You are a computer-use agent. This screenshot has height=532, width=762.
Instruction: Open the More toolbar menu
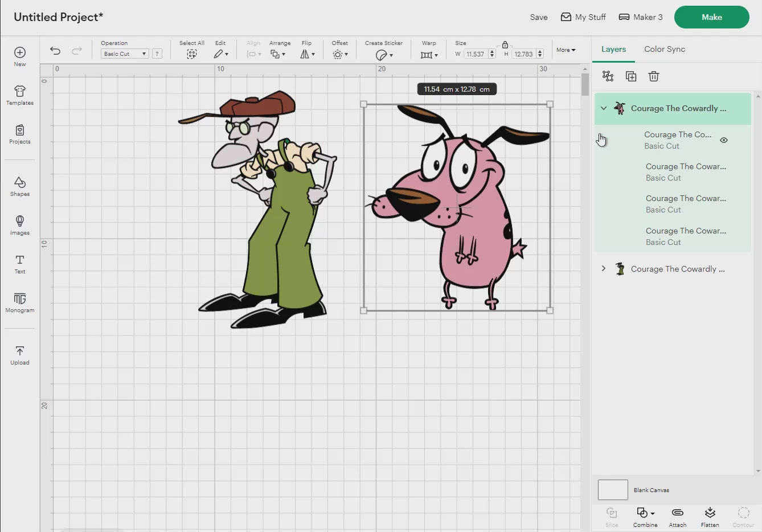(566, 50)
